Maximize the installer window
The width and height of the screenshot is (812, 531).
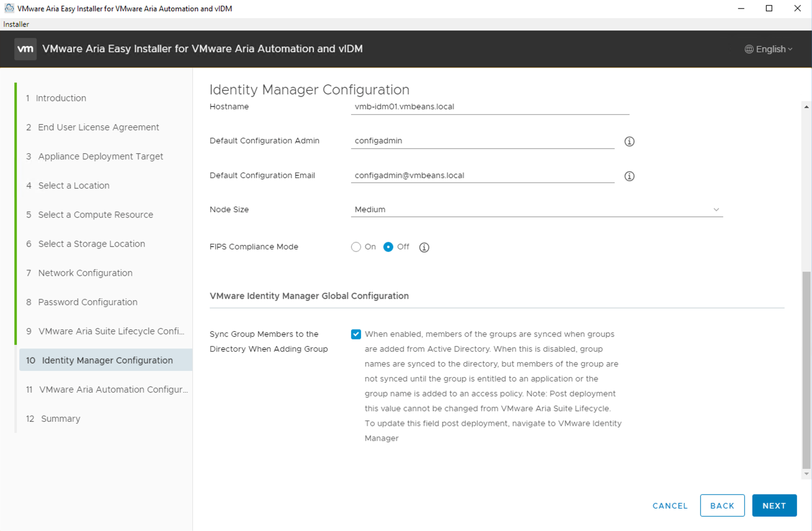click(x=769, y=9)
